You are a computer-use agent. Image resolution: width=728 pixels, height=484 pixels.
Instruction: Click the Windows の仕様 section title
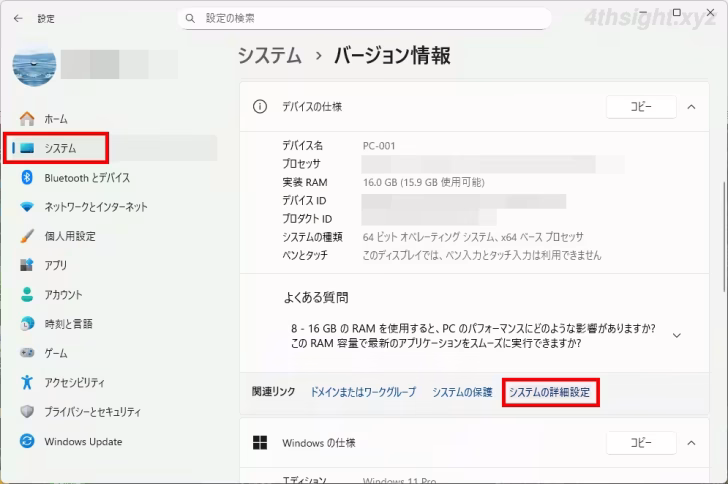pos(319,443)
